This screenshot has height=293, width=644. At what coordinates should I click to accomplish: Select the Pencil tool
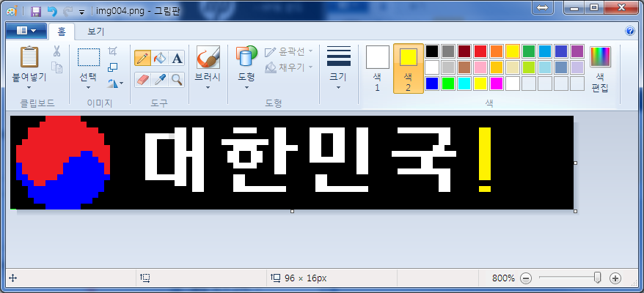[x=142, y=59]
